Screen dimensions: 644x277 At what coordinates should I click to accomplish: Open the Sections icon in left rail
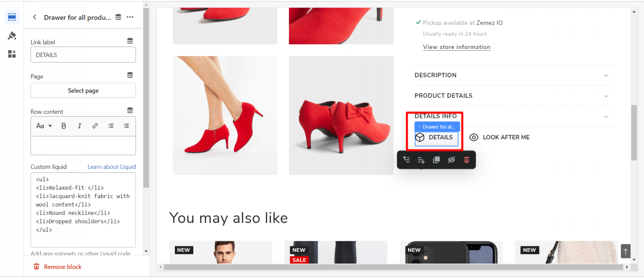point(12,17)
